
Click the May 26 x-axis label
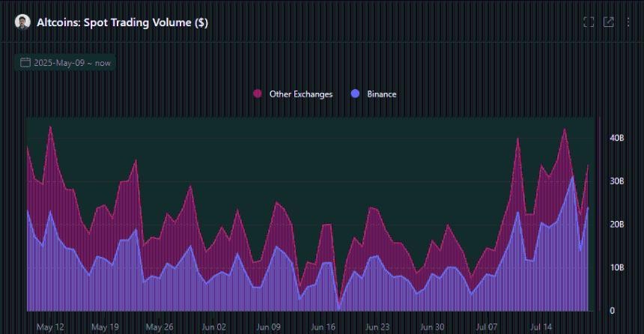tap(159, 327)
